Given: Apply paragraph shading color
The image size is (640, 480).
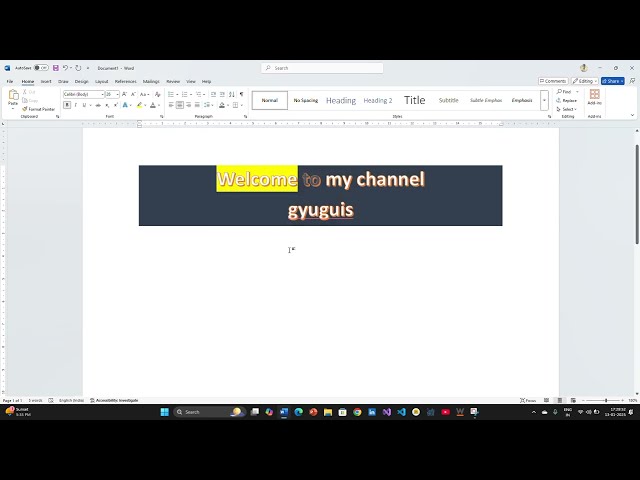Looking at the screenshot, I should [222, 105].
